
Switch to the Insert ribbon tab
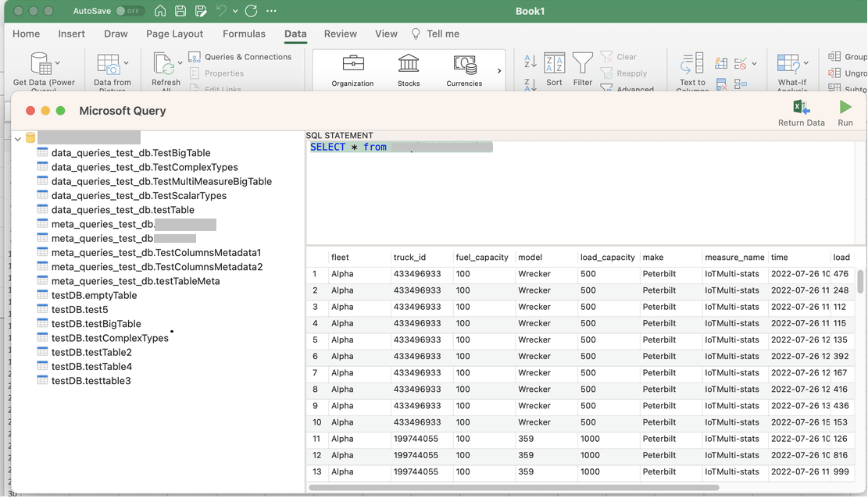[71, 34]
